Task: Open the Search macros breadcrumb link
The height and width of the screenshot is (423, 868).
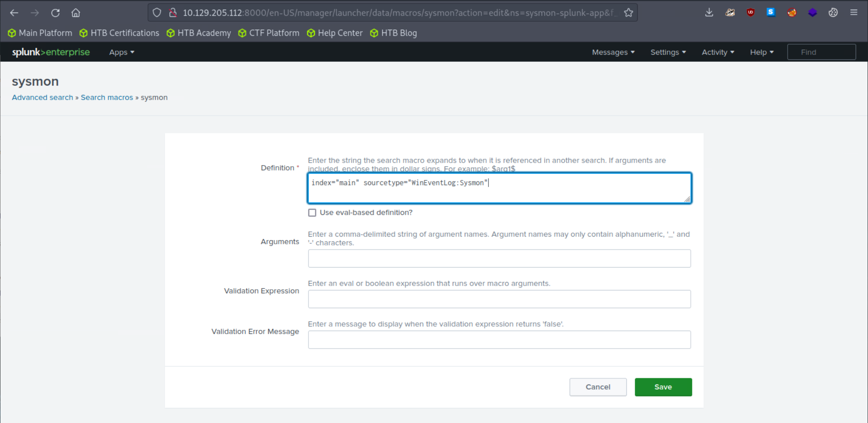Action: [x=107, y=97]
